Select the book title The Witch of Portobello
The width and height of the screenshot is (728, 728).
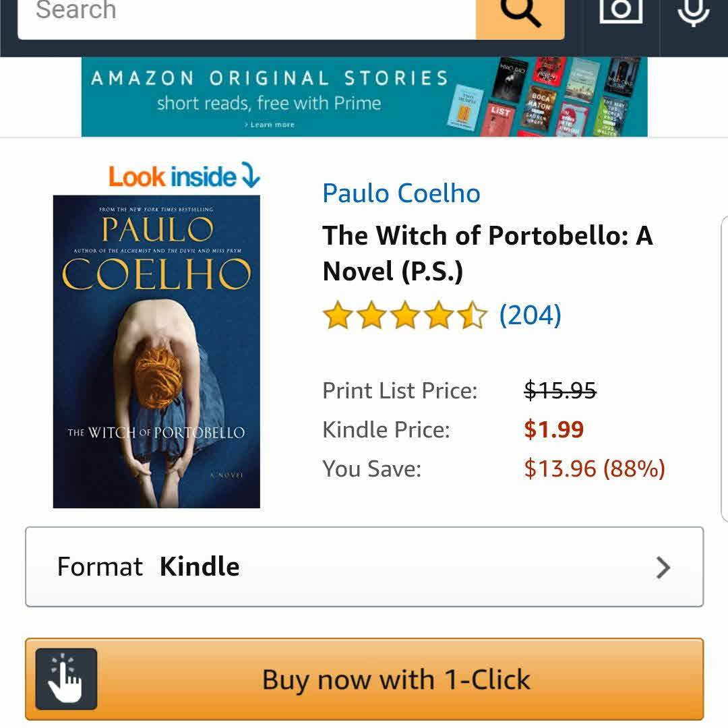click(x=487, y=253)
